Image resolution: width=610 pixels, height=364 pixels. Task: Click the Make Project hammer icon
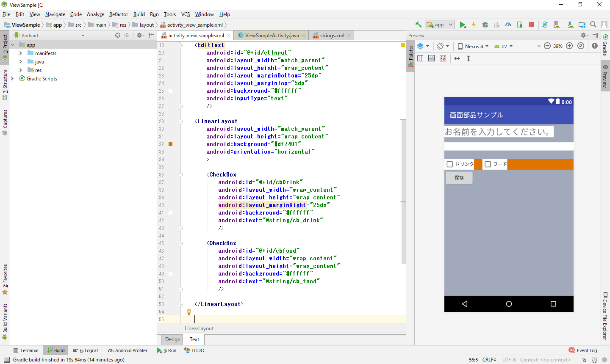click(x=419, y=25)
